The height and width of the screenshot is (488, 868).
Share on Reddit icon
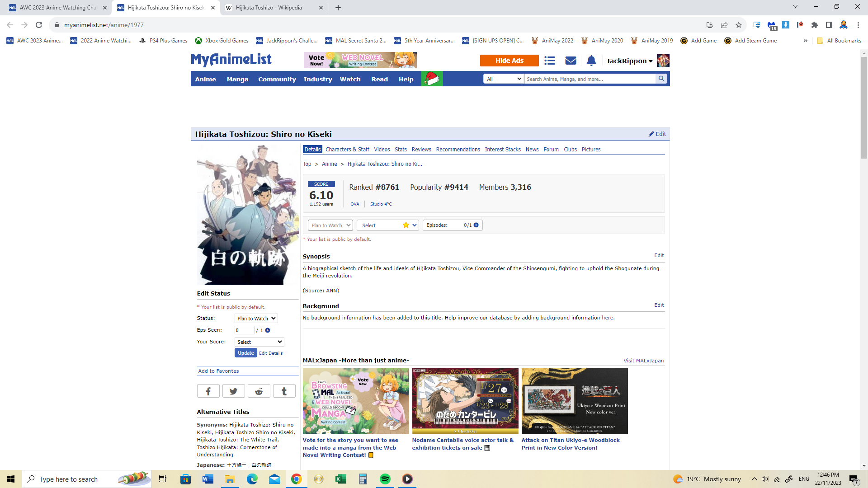[x=259, y=391]
